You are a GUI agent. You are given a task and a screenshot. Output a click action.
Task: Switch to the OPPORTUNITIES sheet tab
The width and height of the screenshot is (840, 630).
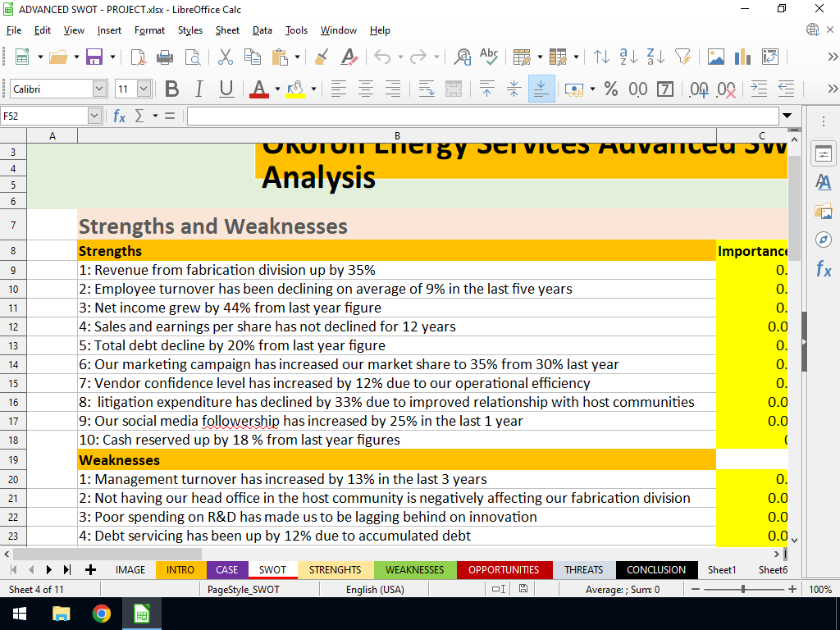tap(504, 569)
